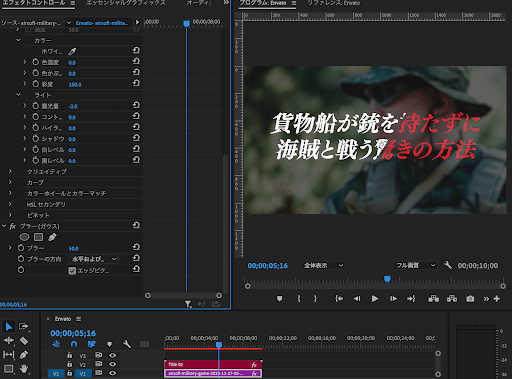This screenshot has height=379, width=512.
Task: Collapse the ライト section
Action: point(19,95)
